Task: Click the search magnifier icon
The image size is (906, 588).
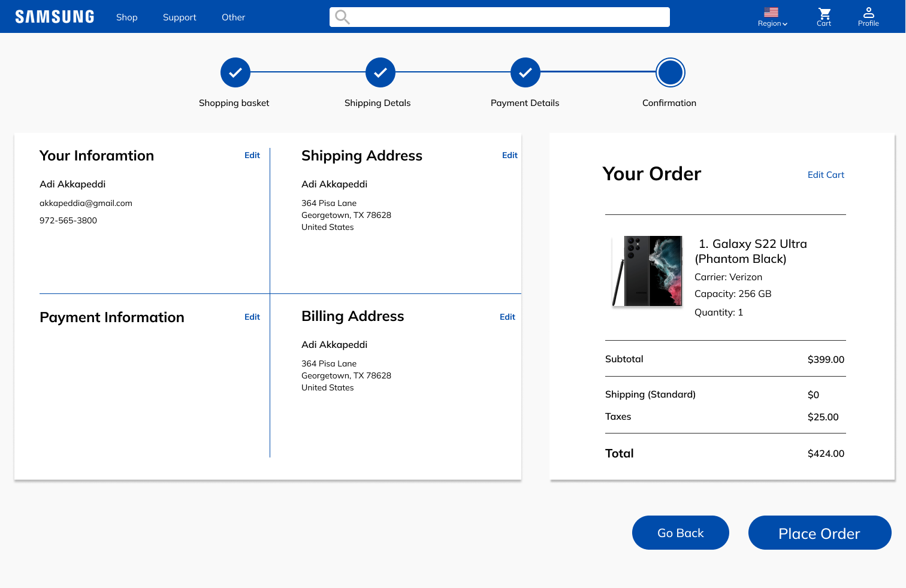Action: point(342,17)
